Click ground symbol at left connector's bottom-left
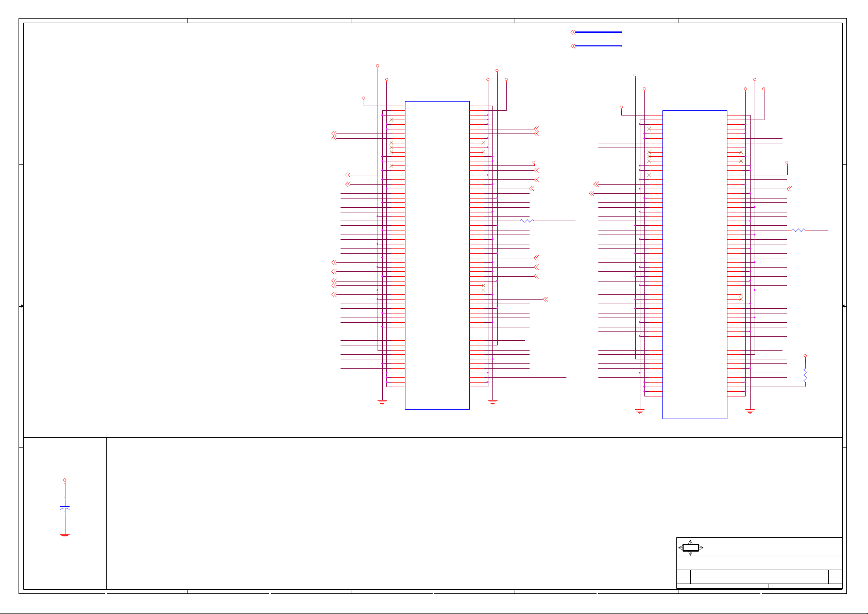The image size is (868, 614). tap(382, 402)
